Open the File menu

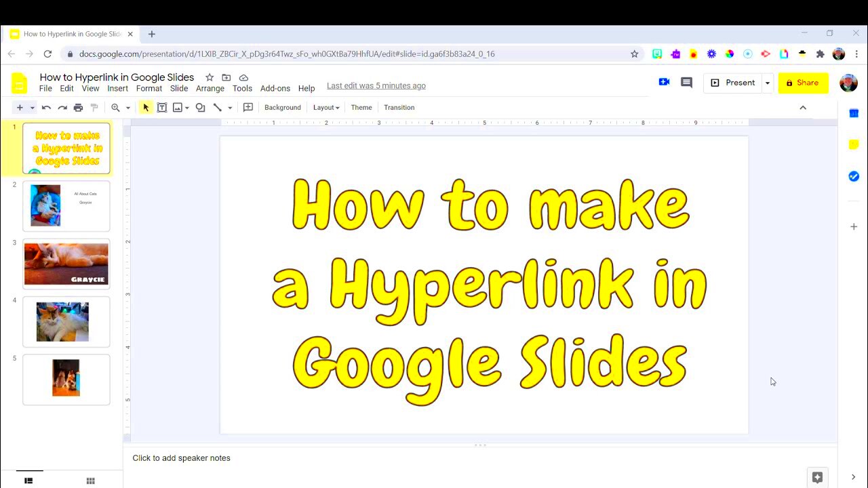[45, 88]
